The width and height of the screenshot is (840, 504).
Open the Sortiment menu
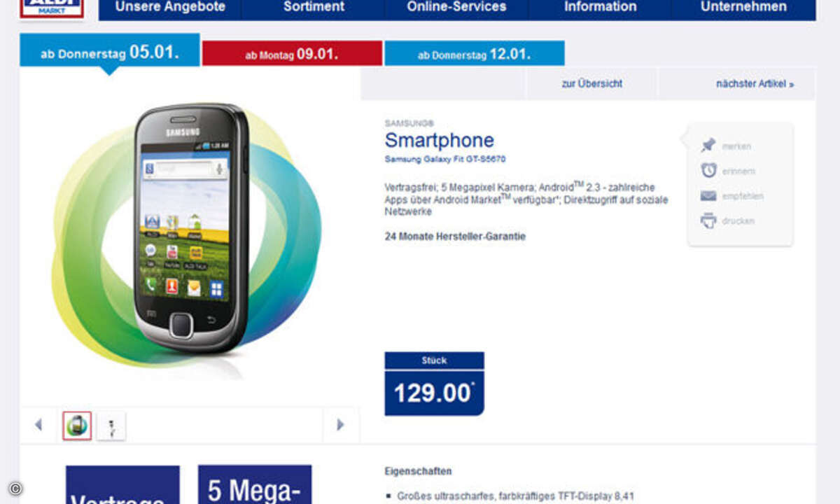pyautogui.click(x=314, y=8)
